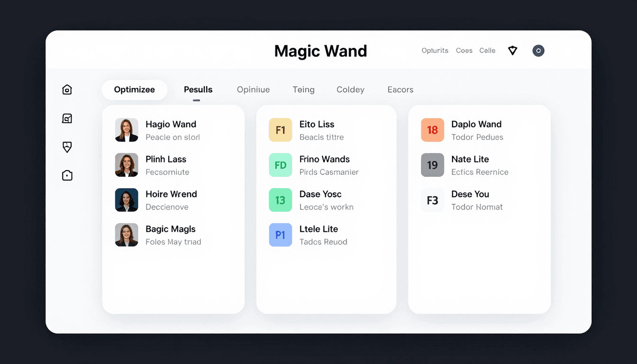The width and height of the screenshot is (637, 364).
Task: Click the white F3 badge
Action: click(433, 200)
